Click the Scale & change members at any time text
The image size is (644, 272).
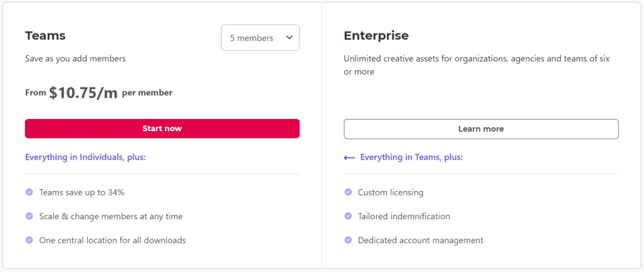point(111,217)
